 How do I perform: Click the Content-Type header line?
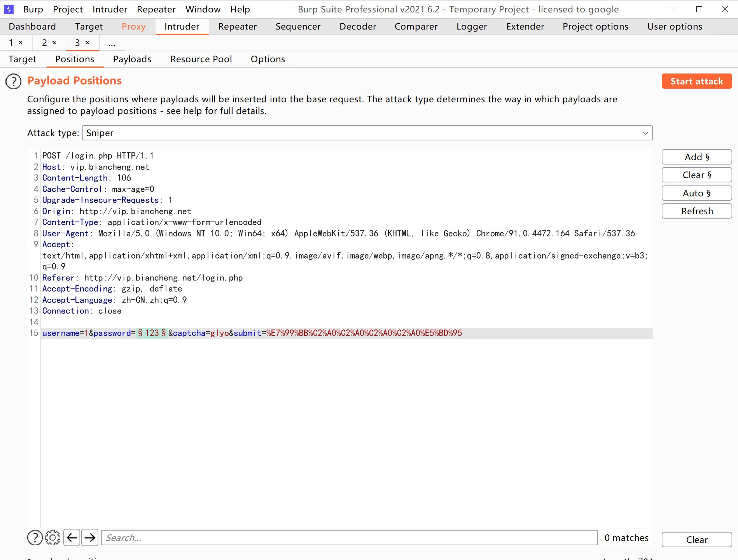(152, 222)
